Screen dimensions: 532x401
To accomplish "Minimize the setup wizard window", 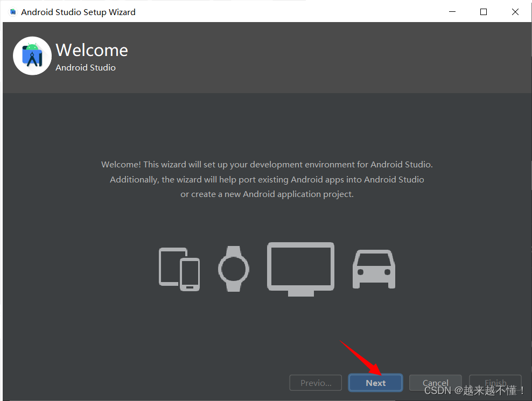I will [452, 11].
